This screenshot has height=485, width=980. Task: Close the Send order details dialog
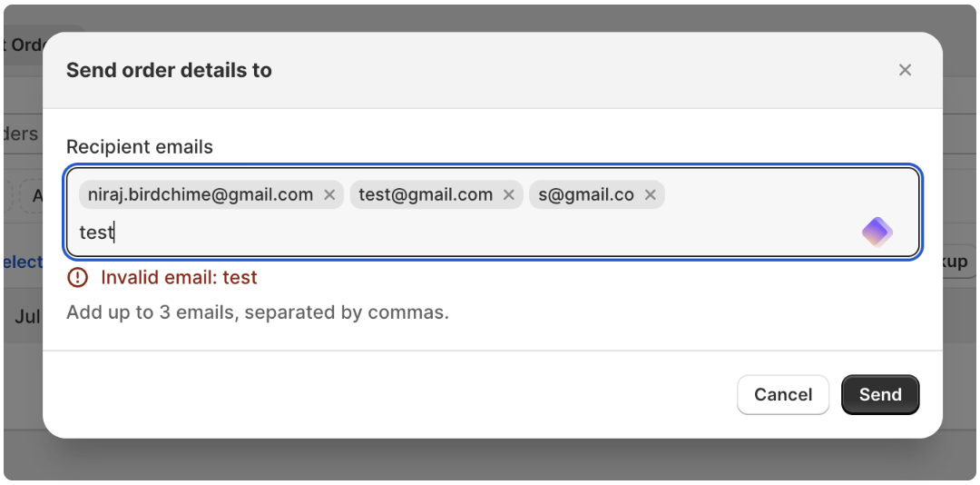click(x=905, y=70)
